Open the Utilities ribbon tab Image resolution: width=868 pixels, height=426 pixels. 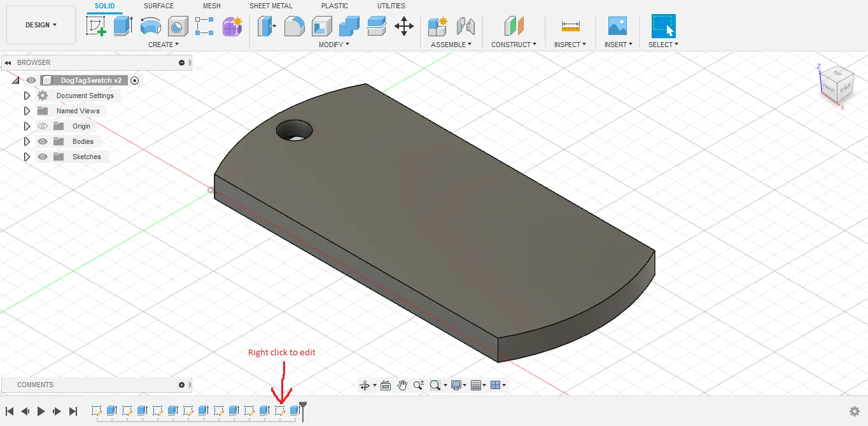pyautogui.click(x=391, y=6)
